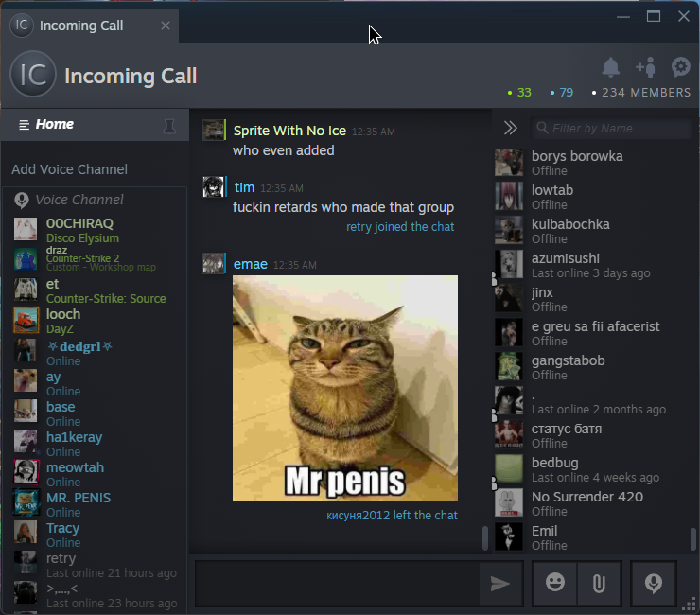Click tim's username in chat
700x615 pixels.
(244, 187)
